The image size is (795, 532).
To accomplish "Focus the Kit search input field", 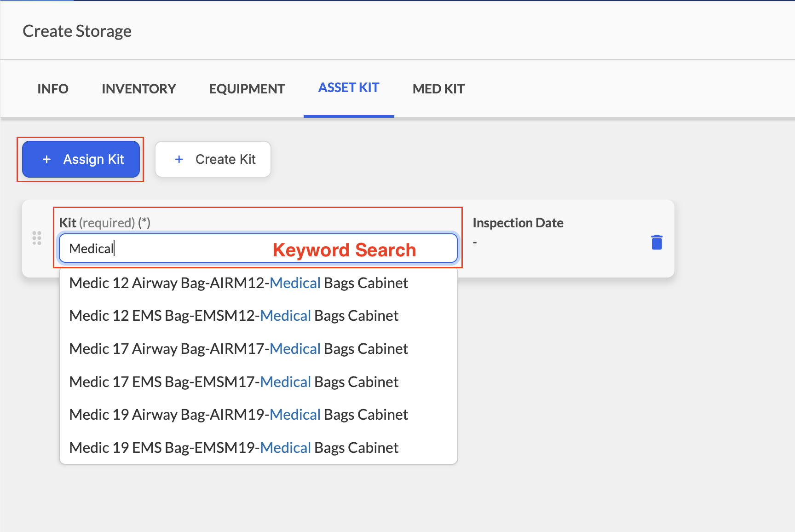I will pyautogui.click(x=258, y=249).
